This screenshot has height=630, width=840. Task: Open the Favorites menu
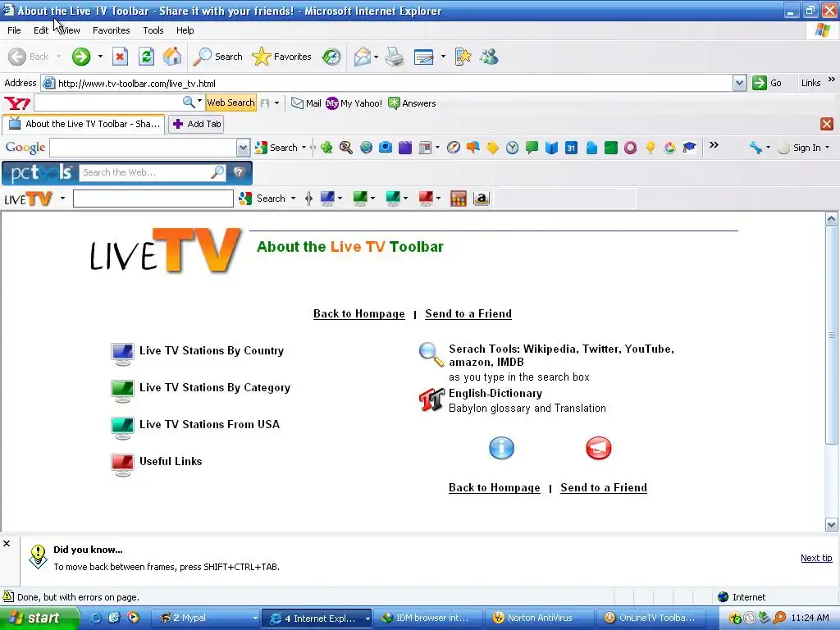pyautogui.click(x=111, y=30)
